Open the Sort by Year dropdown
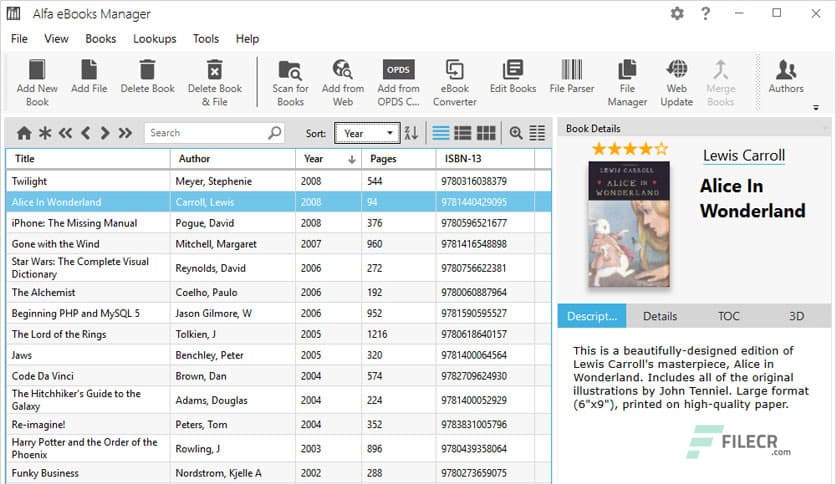Image resolution: width=836 pixels, height=484 pixels. click(367, 133)
